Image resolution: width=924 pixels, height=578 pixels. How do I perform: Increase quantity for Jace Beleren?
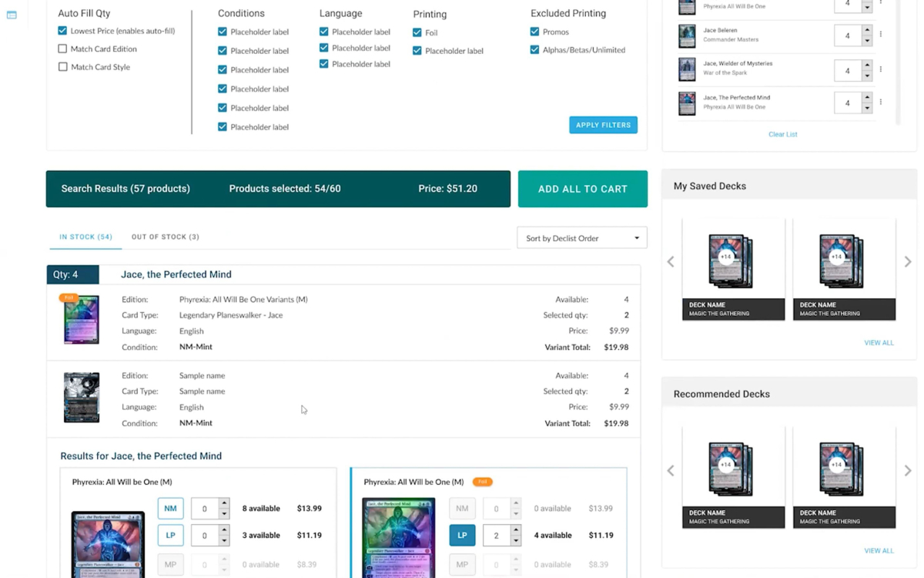coord(867,31)
